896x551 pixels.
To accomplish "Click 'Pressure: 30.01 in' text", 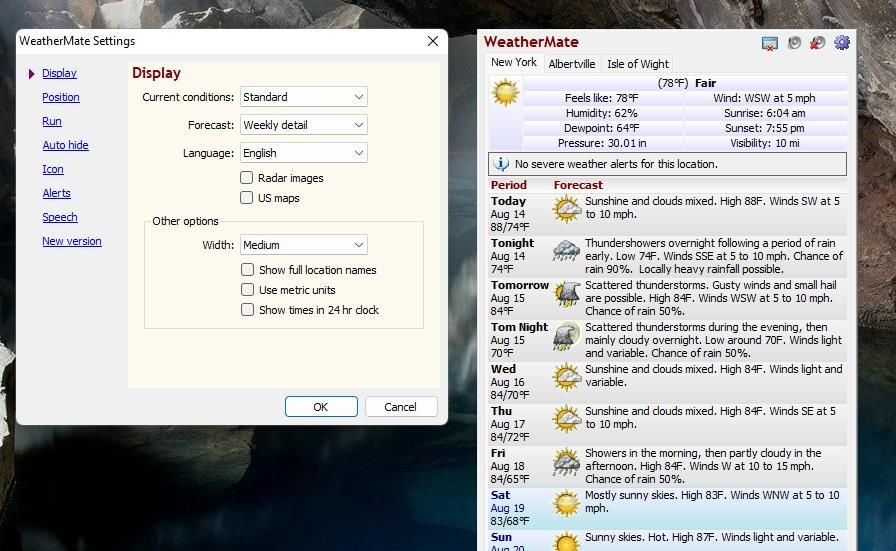I will pos(602,143).
